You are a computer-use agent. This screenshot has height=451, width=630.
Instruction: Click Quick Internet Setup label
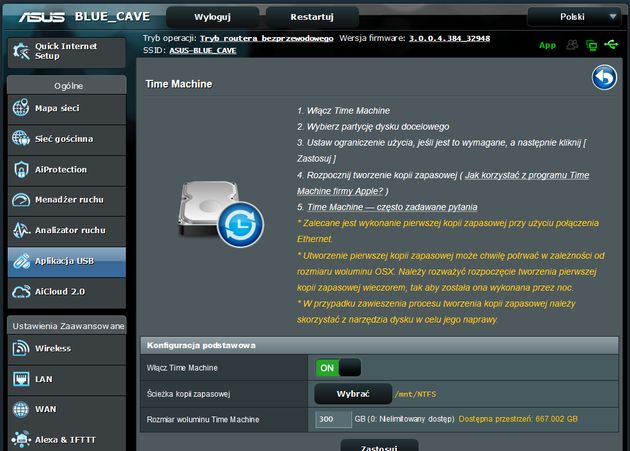point(66,51)
